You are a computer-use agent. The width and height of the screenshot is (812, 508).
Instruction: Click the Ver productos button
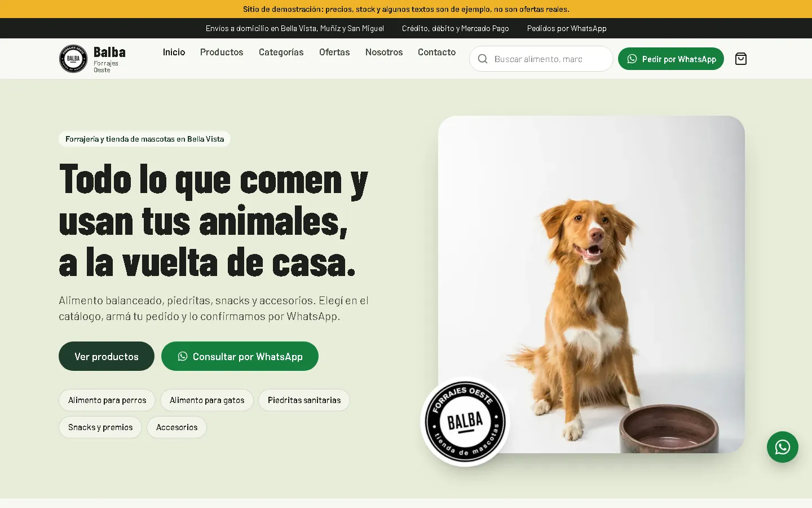point(107,356)
